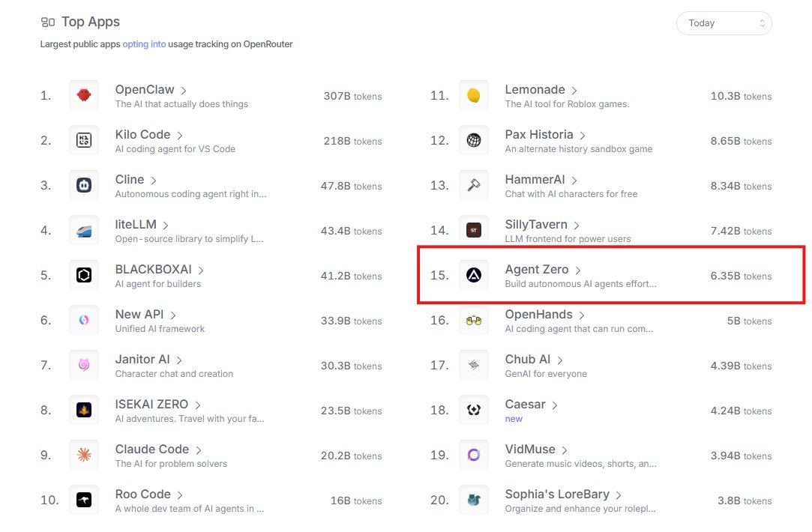Viewport: 812px width, 532px height.
Task: Click 'Unified AI framework' description
Action: pyautogui.click(x=160, y=329)
